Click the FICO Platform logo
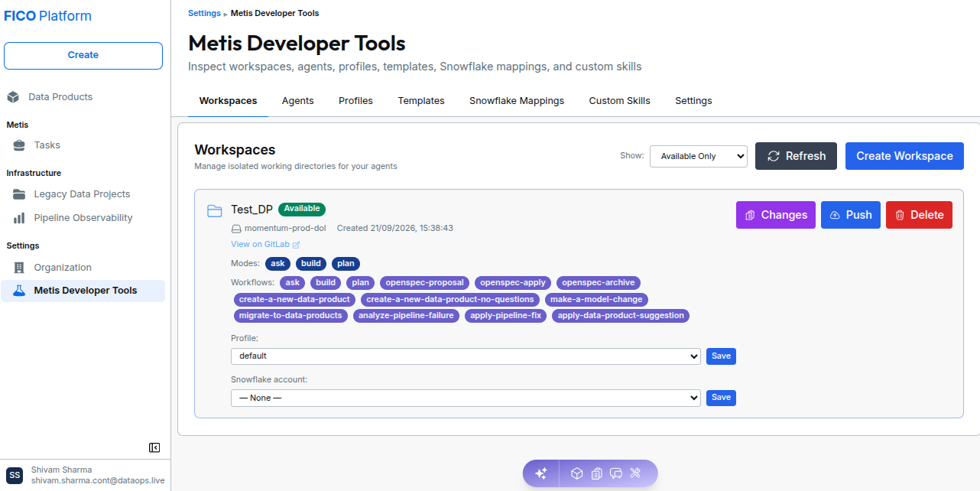Image resolution: width=980 pixels, height=491 pixels. 47,16
